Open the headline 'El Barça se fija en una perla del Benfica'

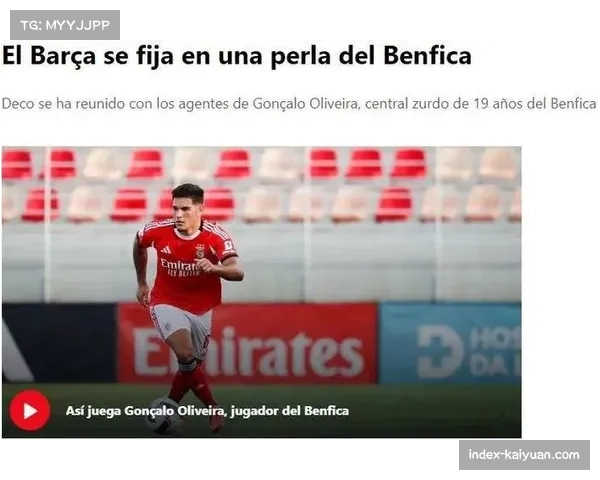pyautogui.click(x=236, y=56)
